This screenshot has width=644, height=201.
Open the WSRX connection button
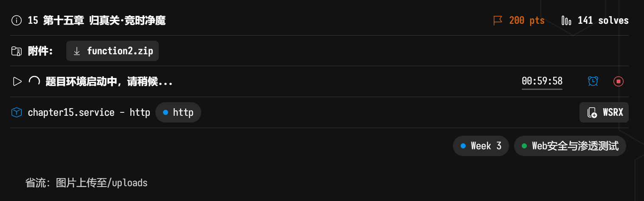coord(604,112)
